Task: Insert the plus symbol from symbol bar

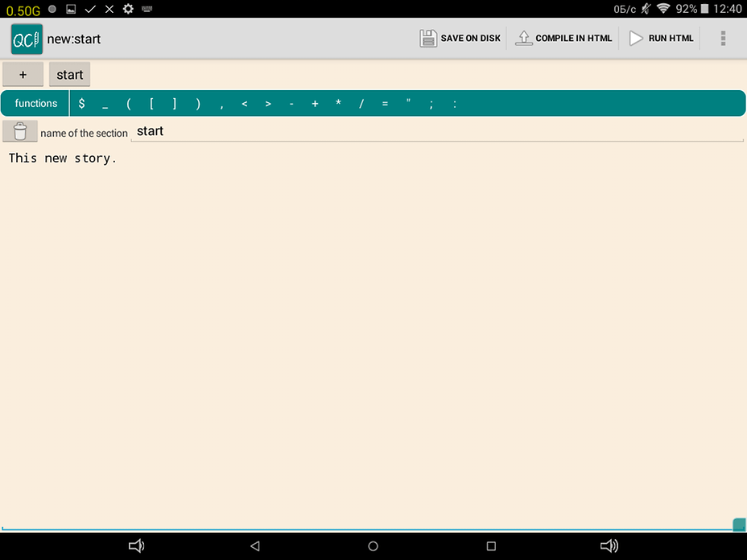Action: click(x=315, y=103)
